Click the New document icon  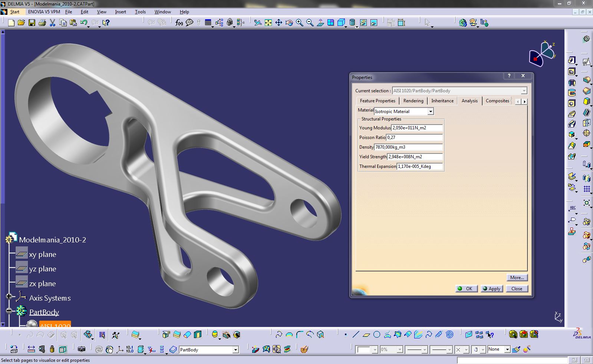(x=11, y=23)
